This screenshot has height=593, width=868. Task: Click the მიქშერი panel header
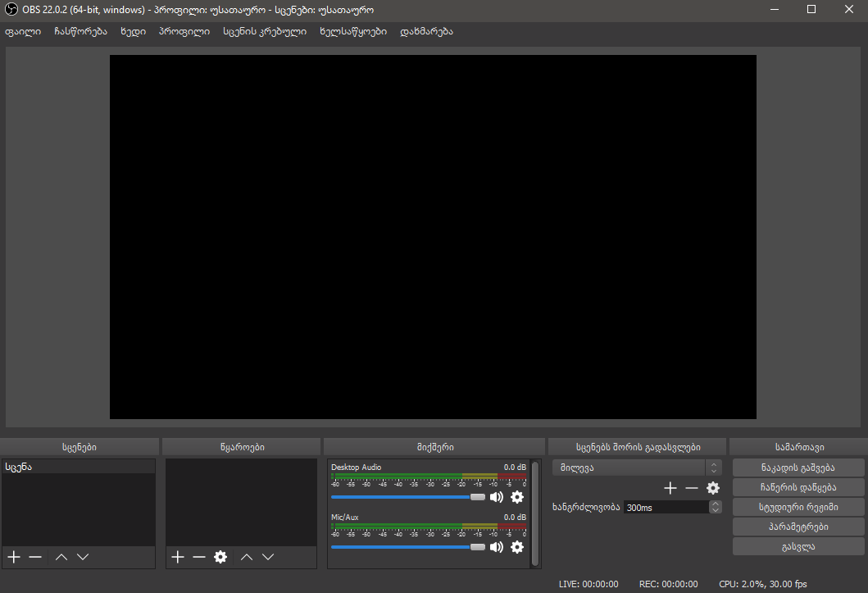[435, 447]
